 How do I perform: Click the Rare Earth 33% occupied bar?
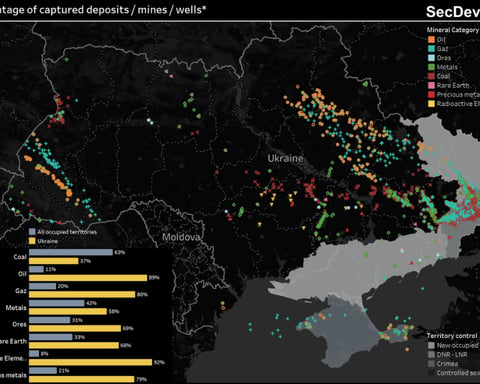pyautogui.click(x=51, y=337)
